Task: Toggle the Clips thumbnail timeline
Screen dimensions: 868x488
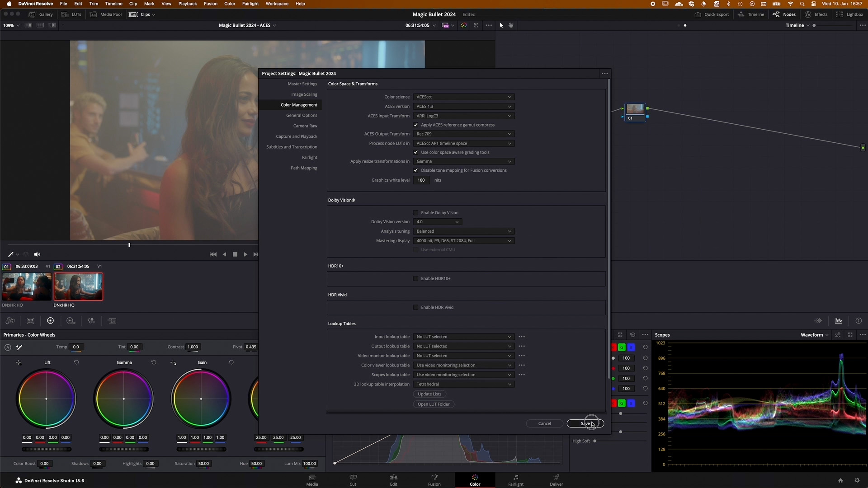Action: [x=142, y=14]
